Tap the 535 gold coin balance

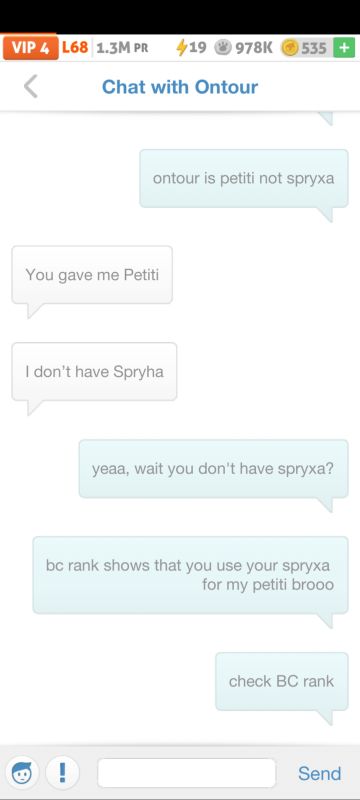tap(314, 48)
